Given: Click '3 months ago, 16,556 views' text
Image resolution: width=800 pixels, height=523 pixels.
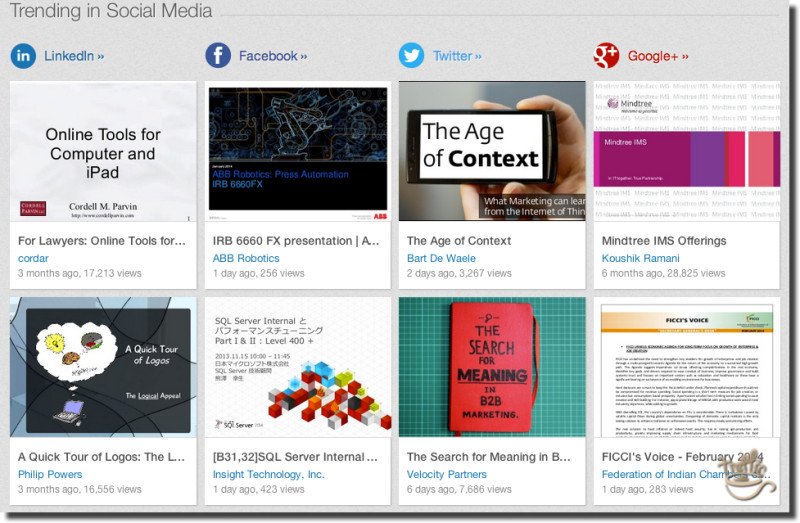Looking at the screenshot, I should (x=80, y=489).
